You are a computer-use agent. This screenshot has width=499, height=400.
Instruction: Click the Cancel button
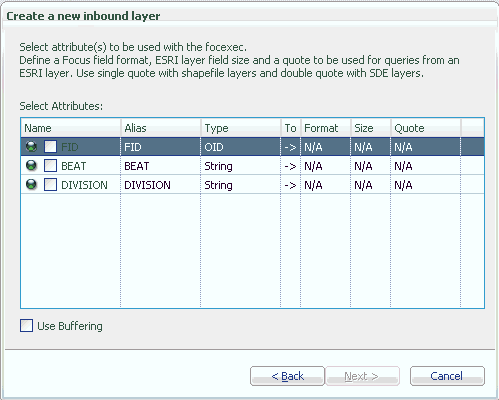click(447, 376)
